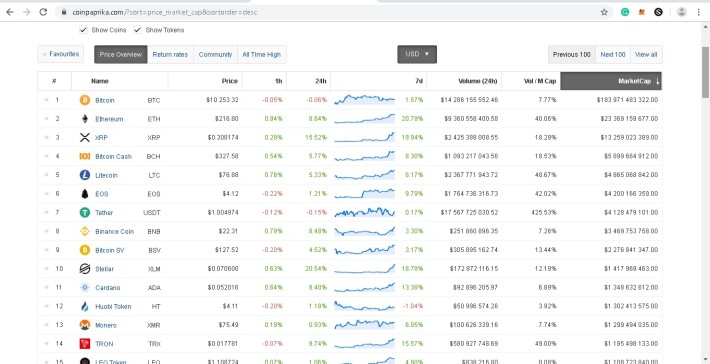This screenshot has height=364, width=710.
Task: Uncheck the Show Tokens checkbox
Action: [137, 30]
